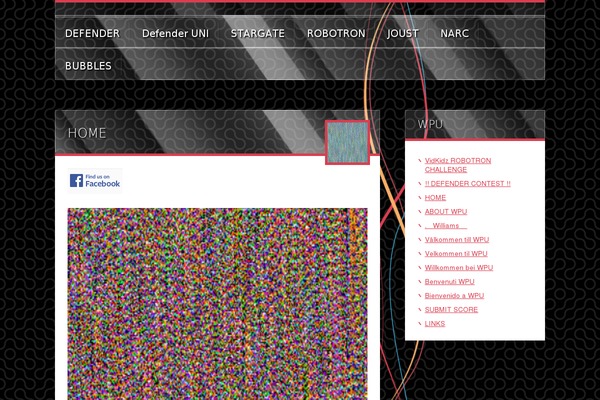The width and height of the screenshot is (600, 400).
Task: Click the Find us on Facebook badge
Action: point(95,181)
